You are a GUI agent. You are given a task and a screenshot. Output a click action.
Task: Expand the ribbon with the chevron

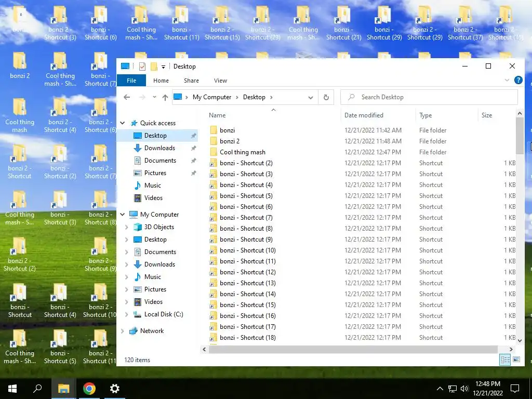pyautogui.click(x=507, y=81)
